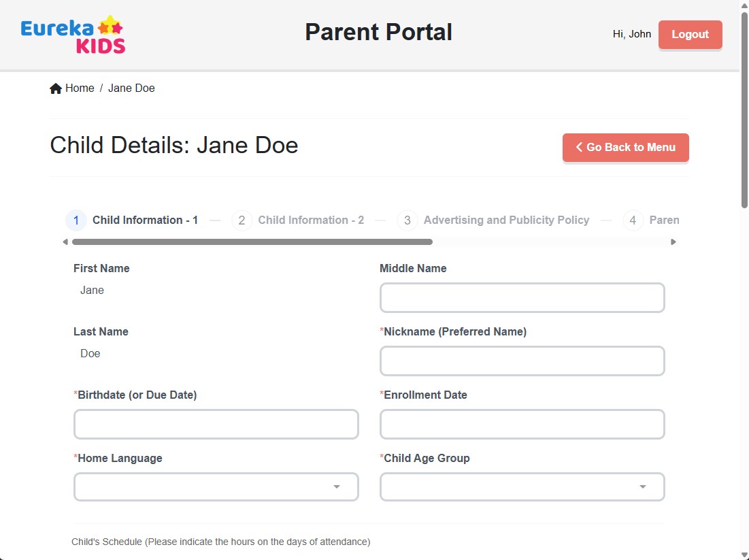
Task: Select the Birthdate (or Due Date) field
Action: (x=216, y=425)
